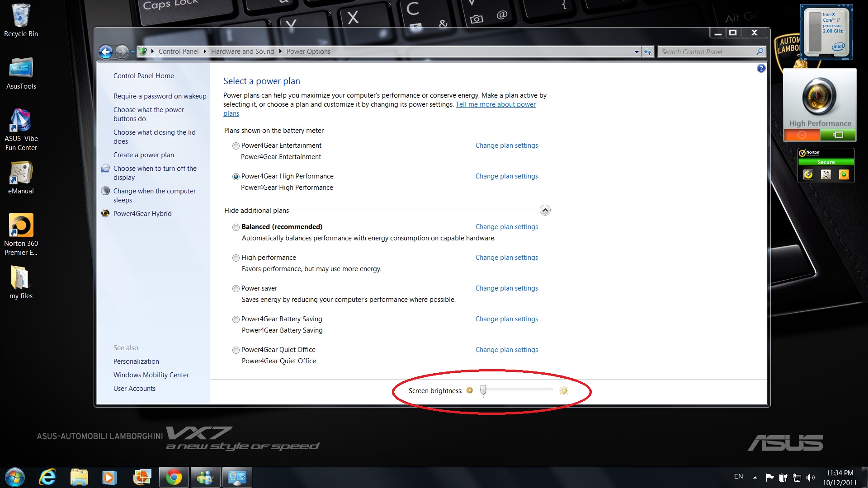Viewport: 868px width, 488px height.
Task: Launch Internet Explorer from the taskbar
Action: [x=47, y=477]
